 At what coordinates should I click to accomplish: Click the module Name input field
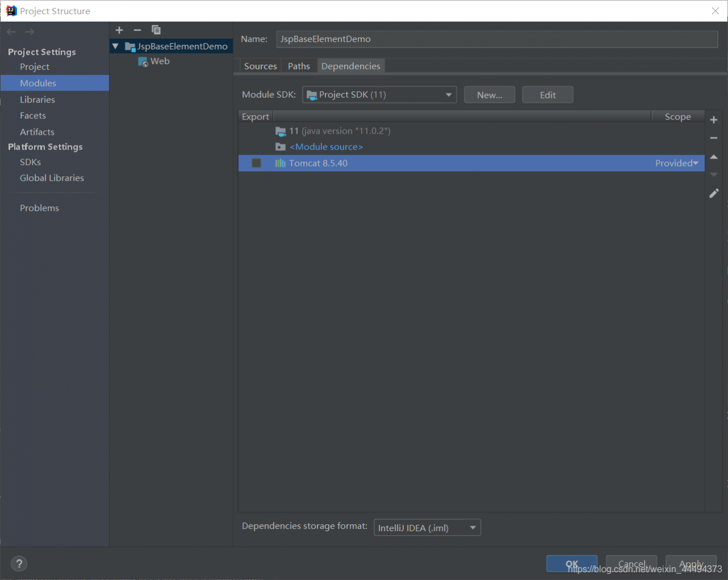point(497,39)
